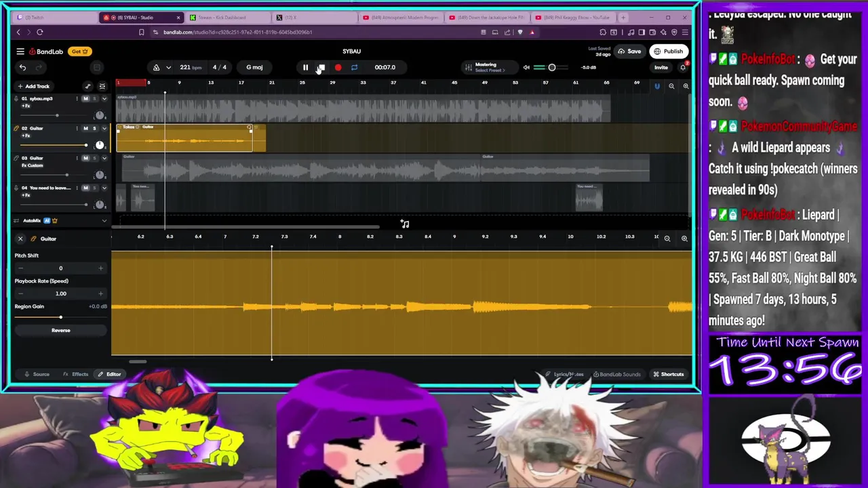Set tempo in the 221 bpm field
The image size is (868, 488).
click(x=190, y=67)
